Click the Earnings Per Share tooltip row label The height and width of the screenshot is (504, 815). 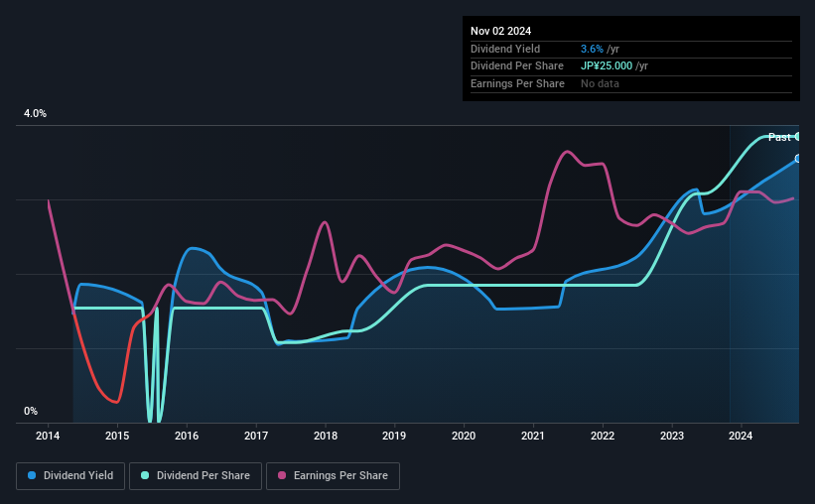(x=517, y=83)
